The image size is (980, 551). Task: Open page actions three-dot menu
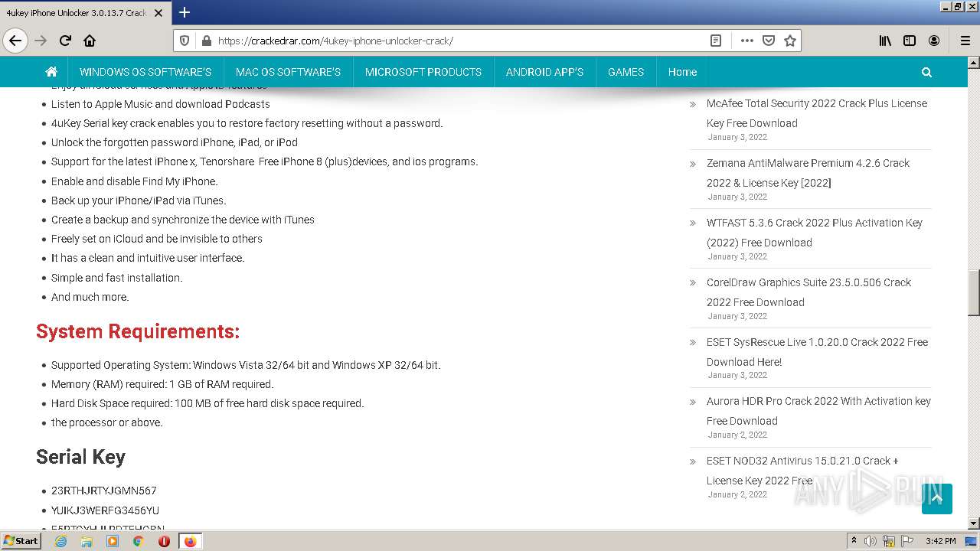click(747, 41)
